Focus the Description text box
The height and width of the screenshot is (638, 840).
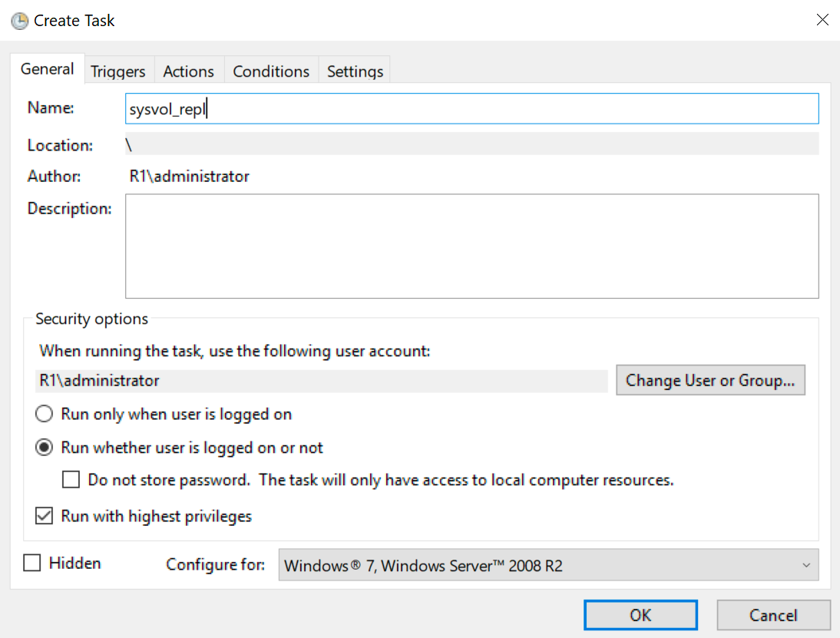click(x=471, y=246)
